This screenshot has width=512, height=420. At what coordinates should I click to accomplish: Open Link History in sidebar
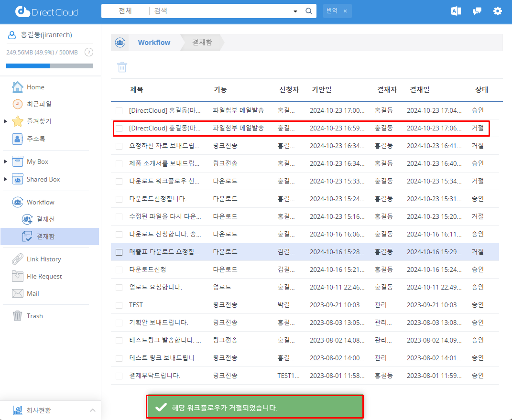tap(44, 259)
